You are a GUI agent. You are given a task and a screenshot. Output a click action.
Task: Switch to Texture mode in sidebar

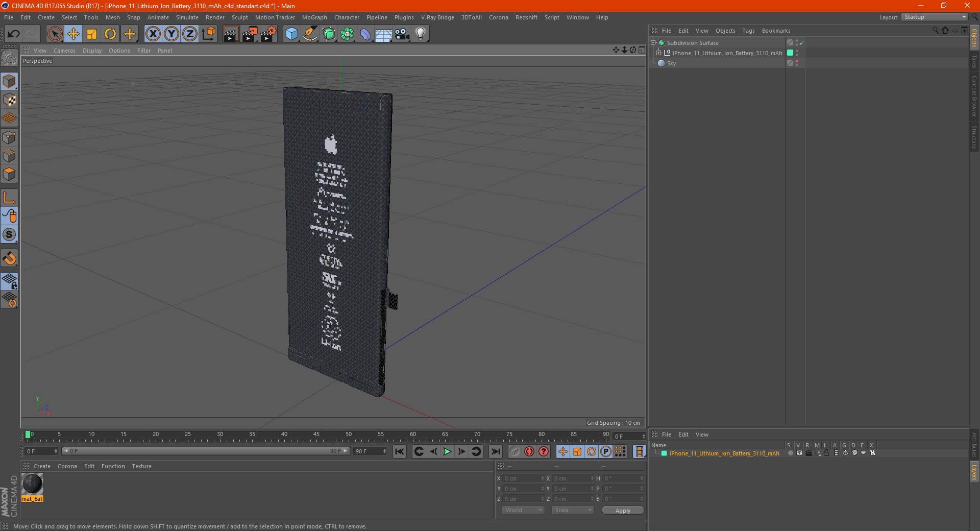[x=10, y=100]
